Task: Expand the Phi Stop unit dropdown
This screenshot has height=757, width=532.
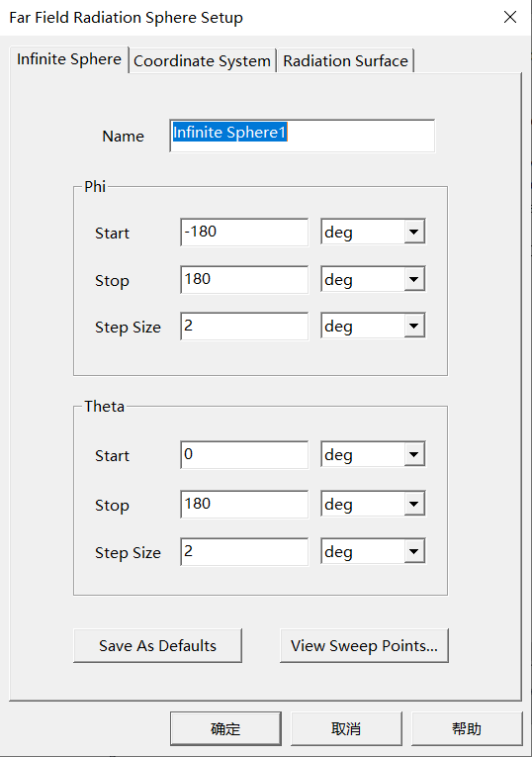Action: (373, 279)
